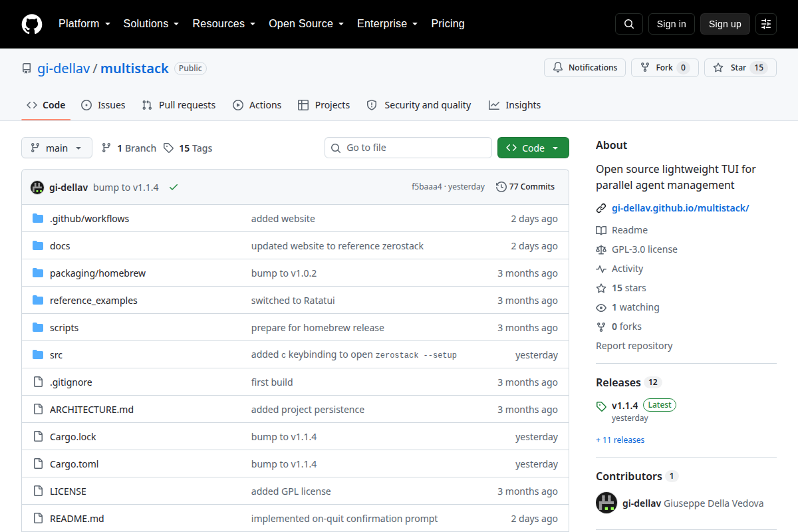The width and height of the screenshot is (798, 532).
Task: Click the fork icon beside 0 forks
Action: [601, 327]
